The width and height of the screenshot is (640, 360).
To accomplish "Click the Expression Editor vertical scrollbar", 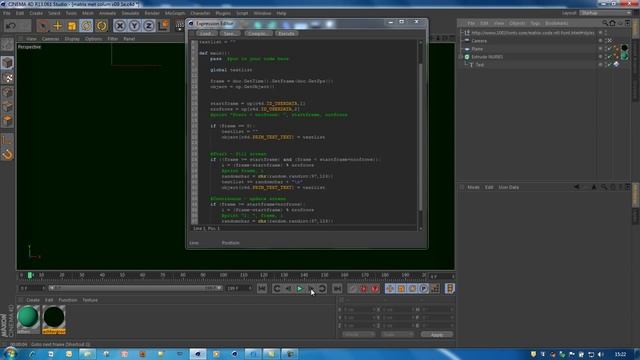I will tap(420, 135).
